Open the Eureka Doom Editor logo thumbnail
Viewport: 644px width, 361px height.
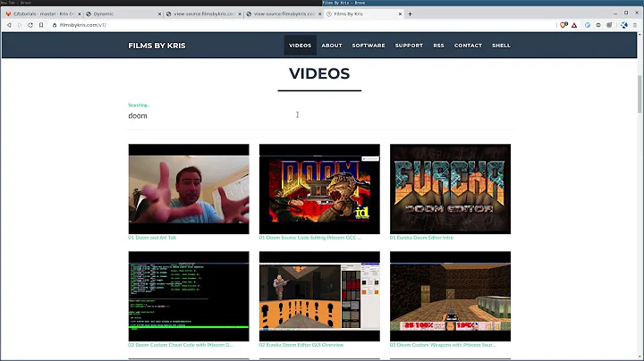pyautogui.click(x=450, y=189)
